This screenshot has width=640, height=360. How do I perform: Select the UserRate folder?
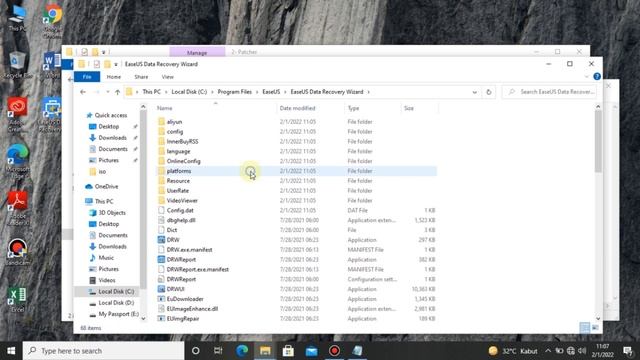point(178,191)
